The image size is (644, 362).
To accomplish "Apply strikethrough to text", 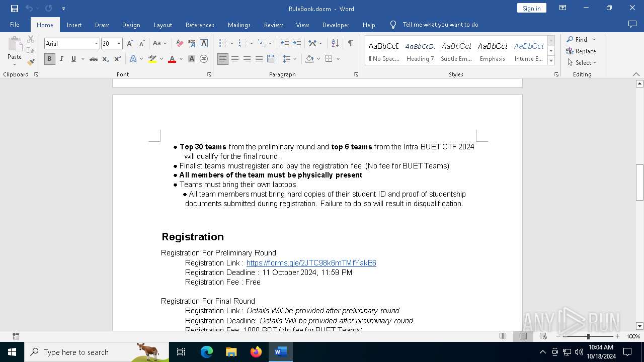I will tap(94, 59).
